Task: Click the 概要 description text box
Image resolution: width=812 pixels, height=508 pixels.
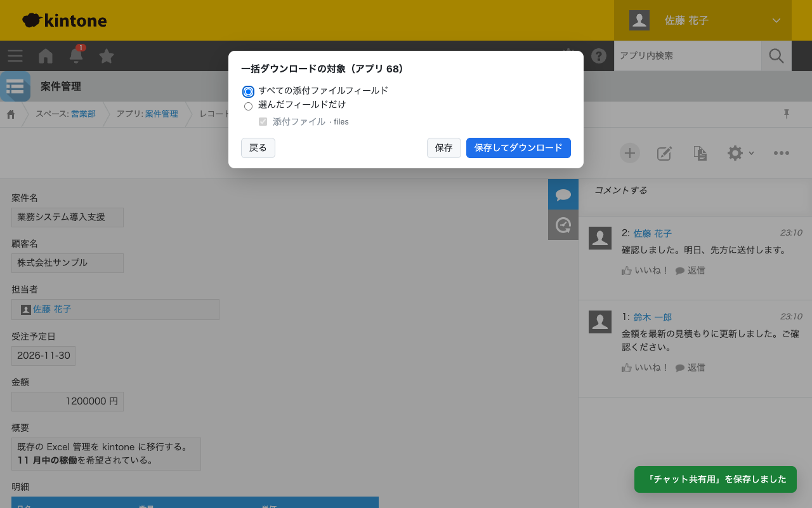Action: tap(106, 454)
